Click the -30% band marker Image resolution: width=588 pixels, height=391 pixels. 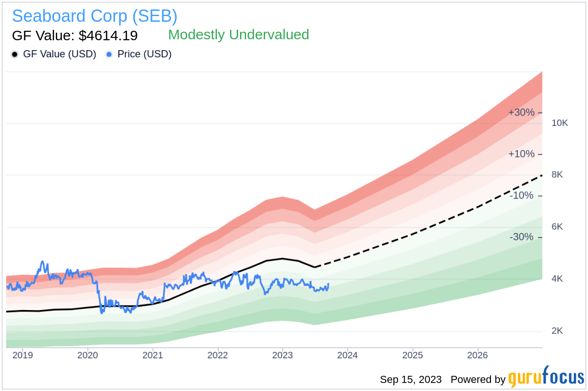click(522, 237)
